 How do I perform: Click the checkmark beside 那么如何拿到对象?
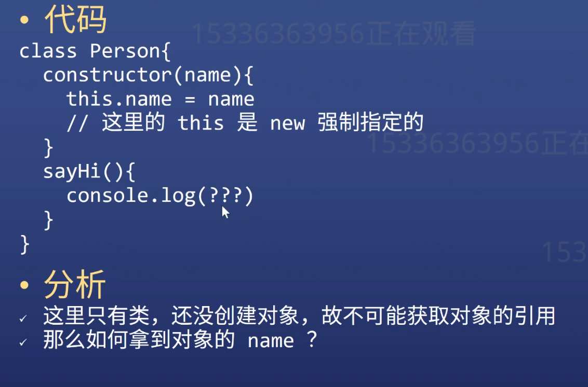pos(23,342)
